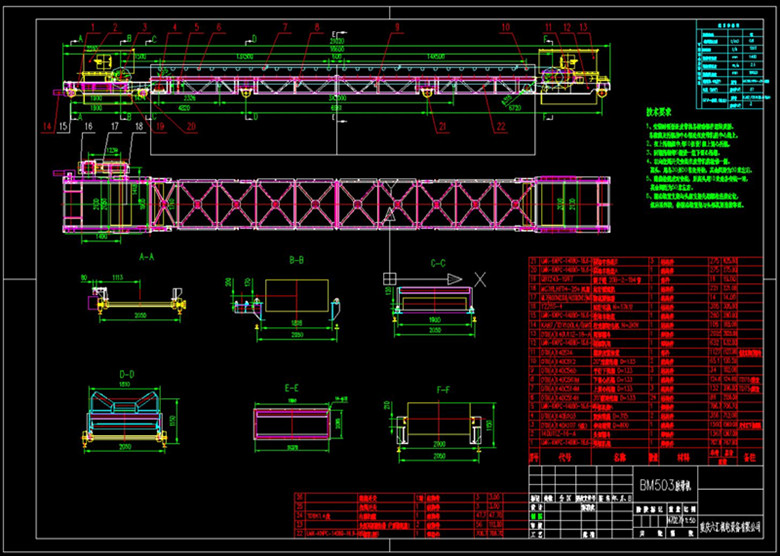This screenshot has height=556, width=780.
Task: Click the C-C section view label
Action: pyautogui.click(x=438, y=263)
